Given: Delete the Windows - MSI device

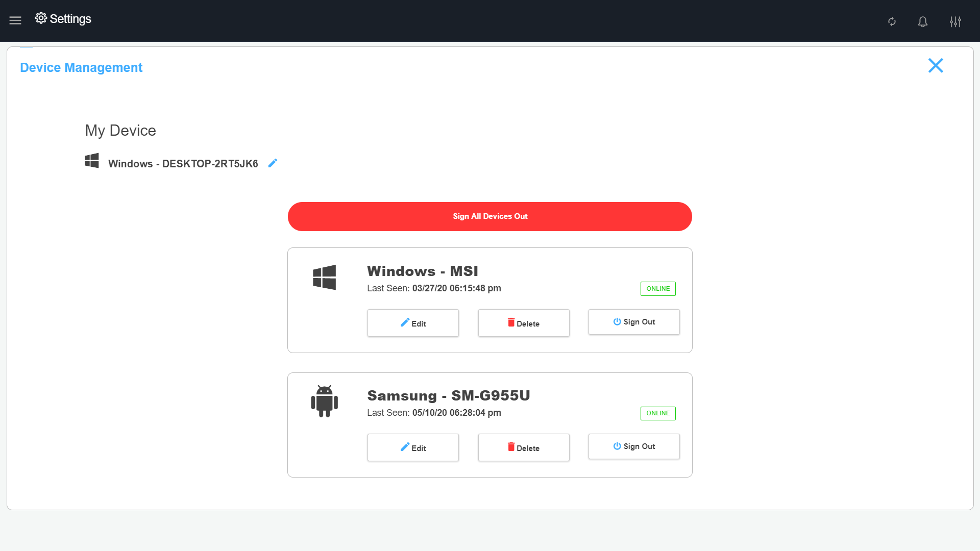Looking at the screenshot, I should [523, 323].
